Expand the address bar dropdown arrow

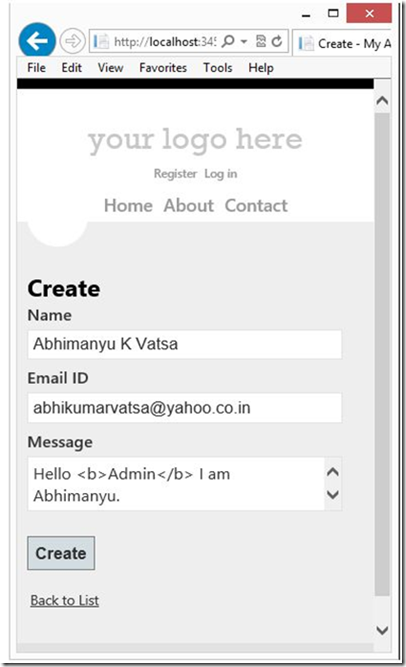click(x=244, y=42)
